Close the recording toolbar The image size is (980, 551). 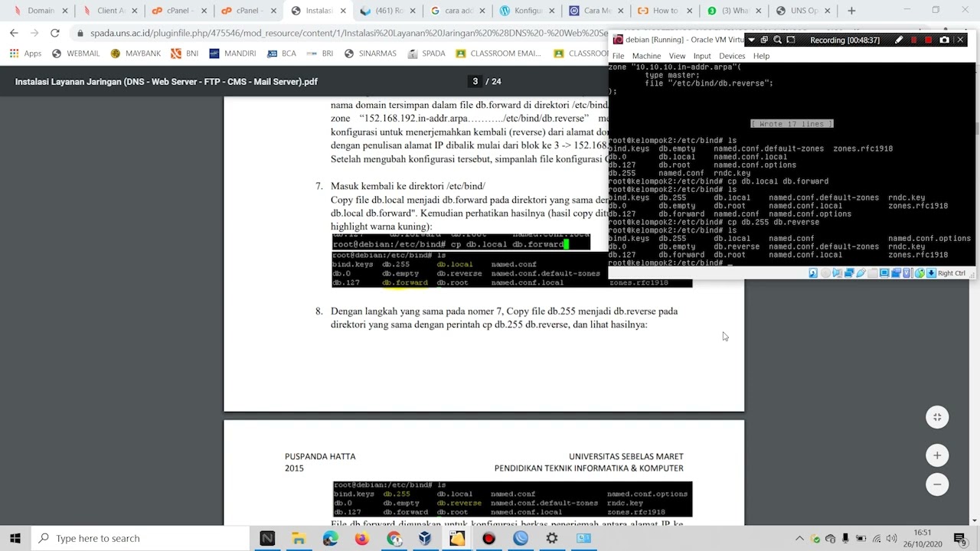[x=960, y=40]
